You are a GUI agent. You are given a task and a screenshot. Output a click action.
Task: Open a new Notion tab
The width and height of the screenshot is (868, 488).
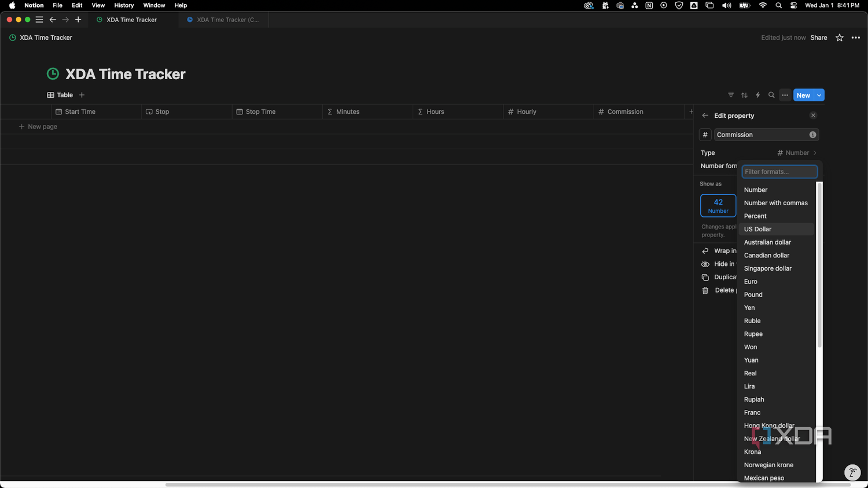point(78,20)
